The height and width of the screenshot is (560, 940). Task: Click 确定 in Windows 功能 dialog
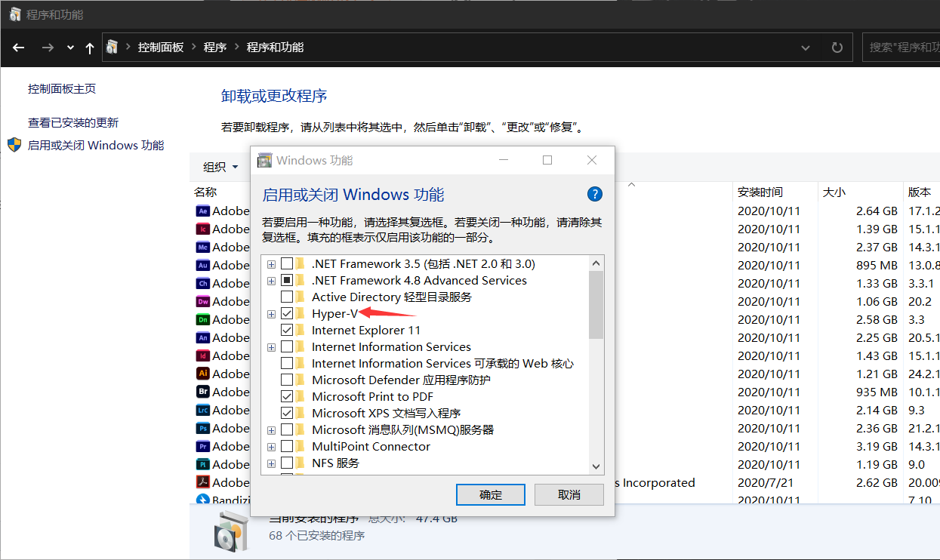coord(491,495)
